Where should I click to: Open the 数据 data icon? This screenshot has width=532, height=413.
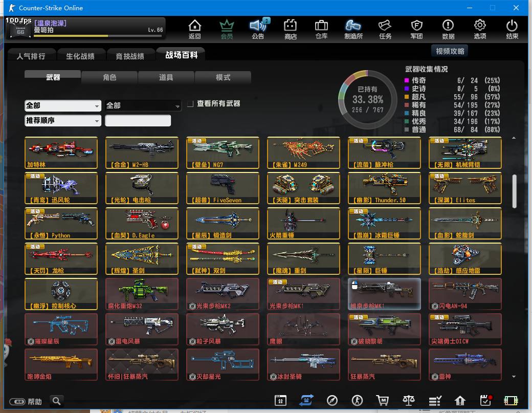[x=448, y=29]
